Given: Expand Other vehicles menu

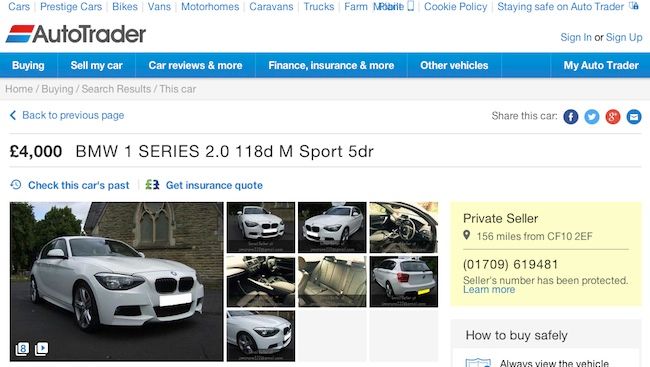Looking at the screenshot, I should click(454, 66).
